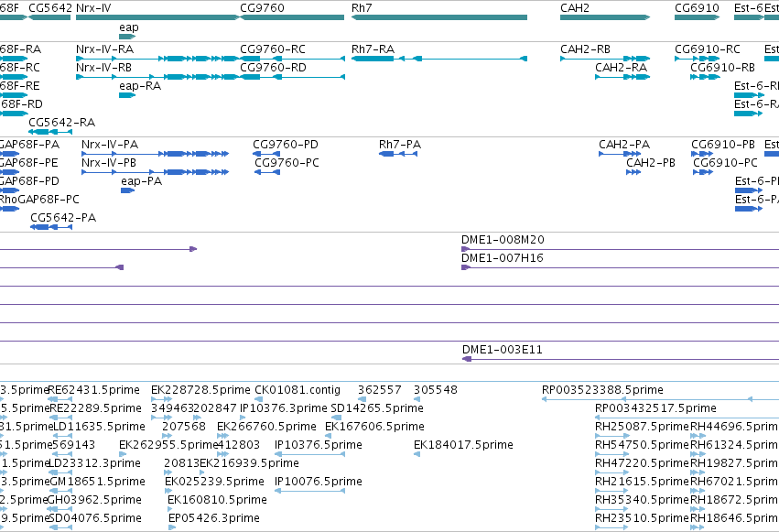The image size is (779, 532).
Task: Select EST IP10076.5prime
Action: tap(309, 491)
